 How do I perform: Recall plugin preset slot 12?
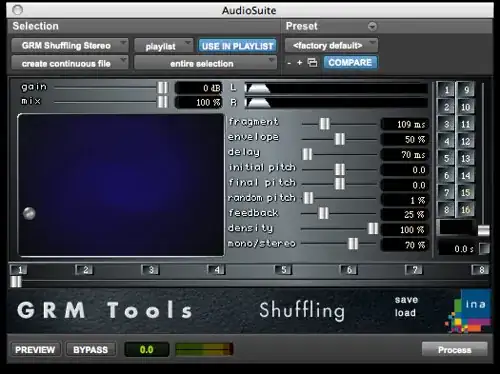[465, 141]
